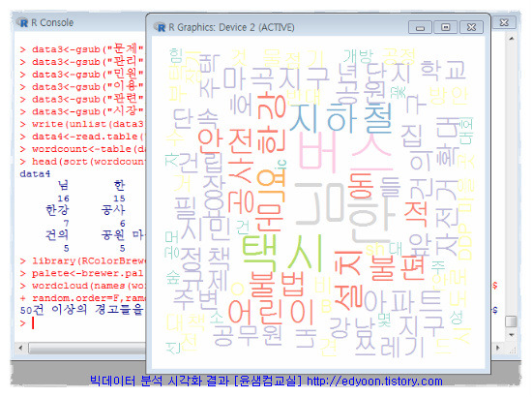532x397 pixels.
Task: Click the word '불법' in the word cloud
Action: [x=278, y=285]
